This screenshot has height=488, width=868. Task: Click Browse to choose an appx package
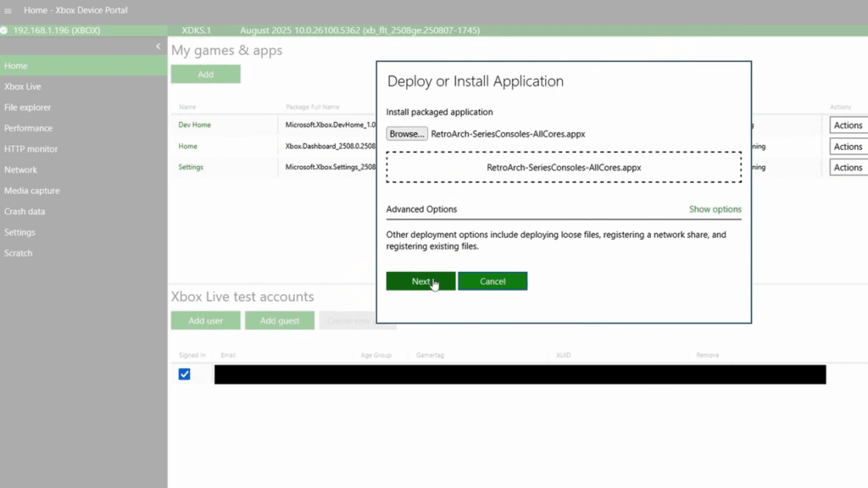407,133
